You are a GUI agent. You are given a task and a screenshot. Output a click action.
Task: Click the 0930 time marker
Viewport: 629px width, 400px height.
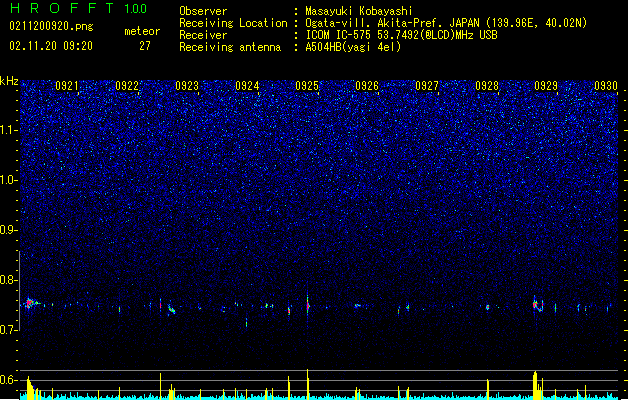click(x=606, y=86)
